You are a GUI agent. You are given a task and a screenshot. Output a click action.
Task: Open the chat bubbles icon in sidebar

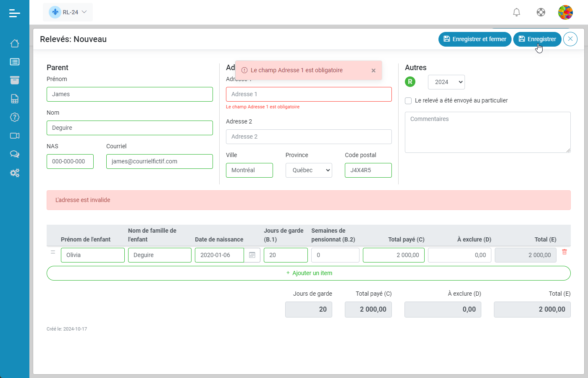15,154
